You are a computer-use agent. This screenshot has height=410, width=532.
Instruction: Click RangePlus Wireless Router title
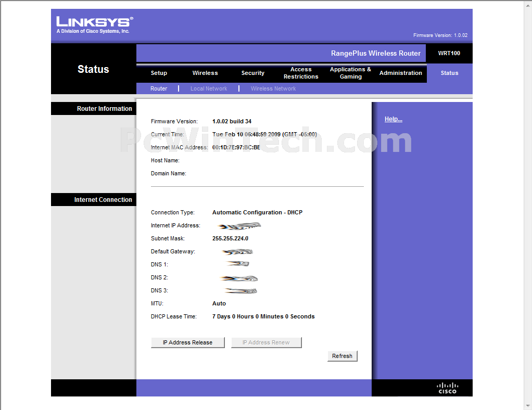coord(376,53)
